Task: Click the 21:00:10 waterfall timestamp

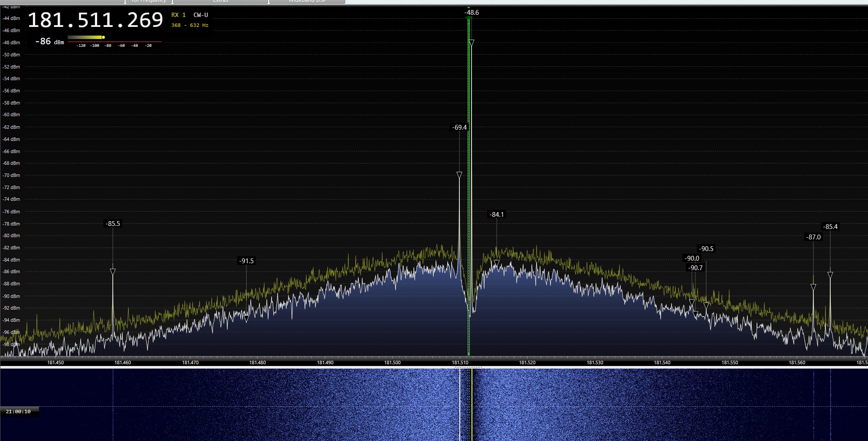Action: [x=18, y=412]
